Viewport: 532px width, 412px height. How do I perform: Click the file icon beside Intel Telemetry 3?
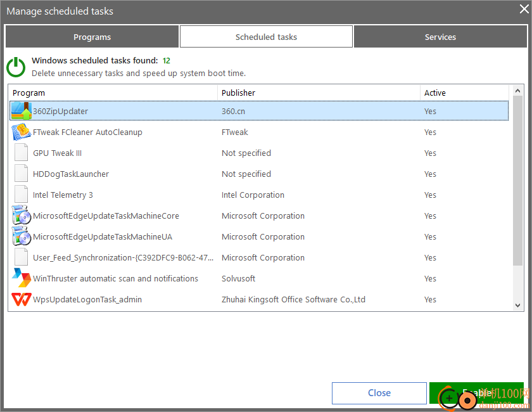(x=22, y=194)
